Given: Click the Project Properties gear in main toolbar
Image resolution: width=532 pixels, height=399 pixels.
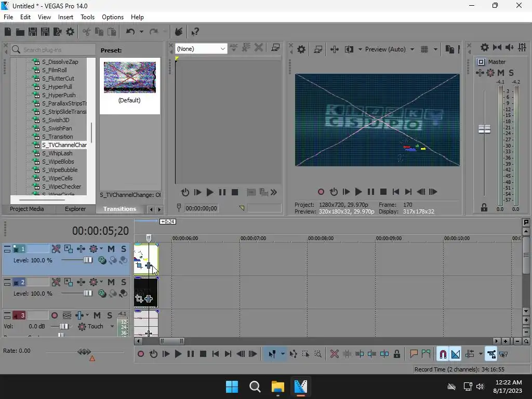Looking at the screenshot, I should 70,32.
